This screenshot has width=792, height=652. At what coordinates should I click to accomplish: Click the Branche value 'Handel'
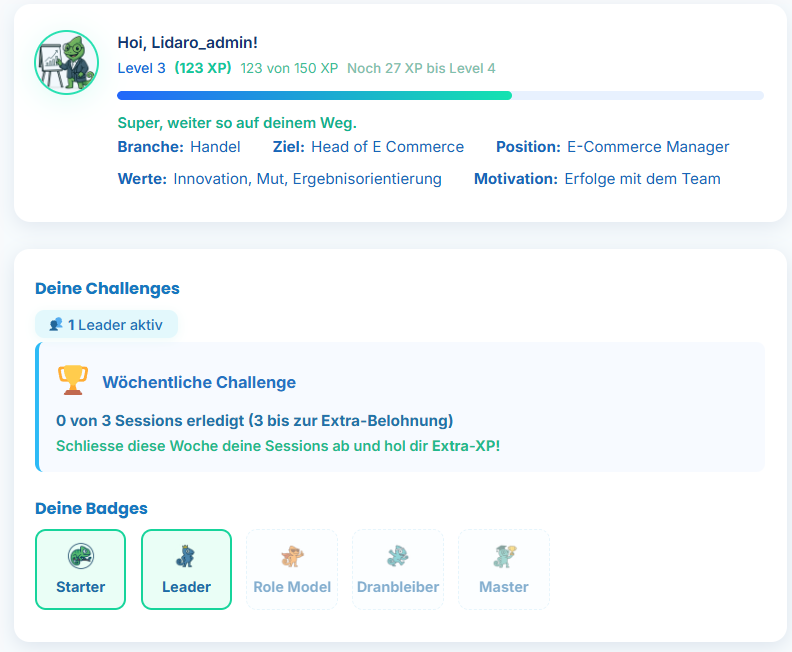pyautogui.click(x=215, y=147)
